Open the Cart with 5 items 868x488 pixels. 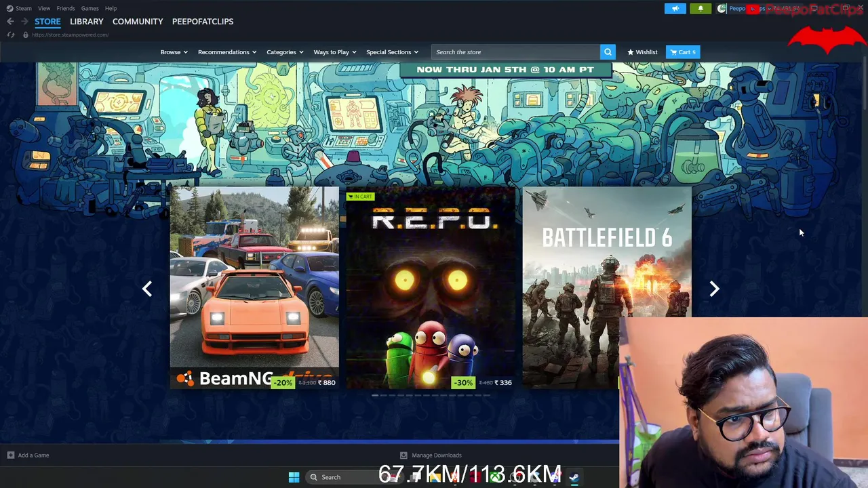[683, 52]
